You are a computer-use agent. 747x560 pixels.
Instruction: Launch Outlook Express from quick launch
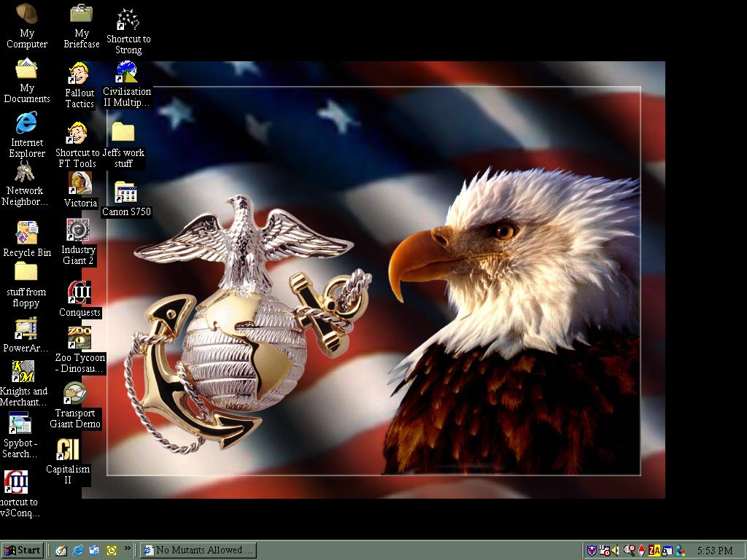point(94,551)
